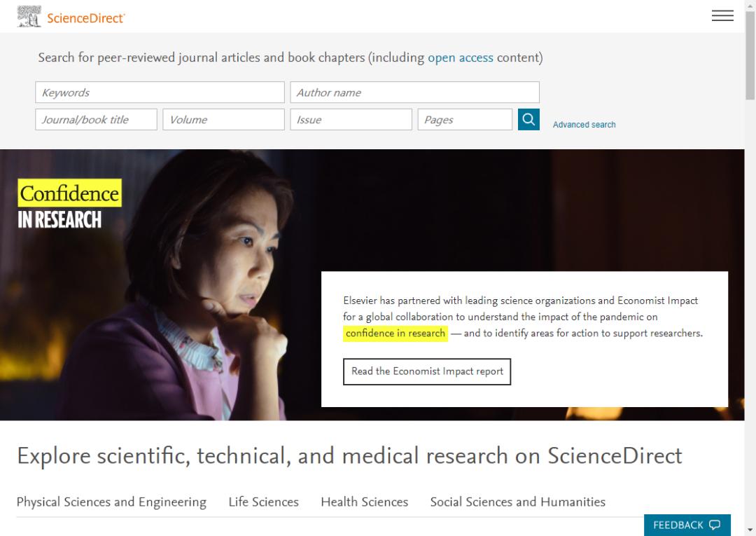The width and height of the screenshot is (756, 536).
Task: Open the Advanced search link
Action: 584,125
